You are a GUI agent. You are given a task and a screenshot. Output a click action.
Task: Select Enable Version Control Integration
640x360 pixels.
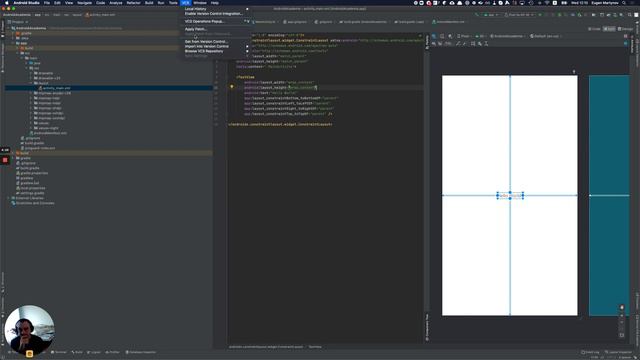coord(216,13)
